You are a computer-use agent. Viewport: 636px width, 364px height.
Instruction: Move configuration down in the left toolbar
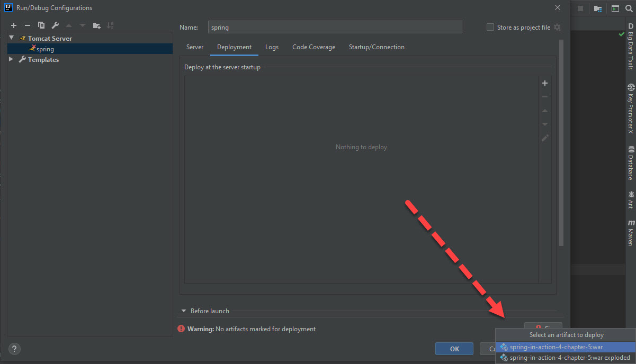pyautogui.click(x=83, y=25)
